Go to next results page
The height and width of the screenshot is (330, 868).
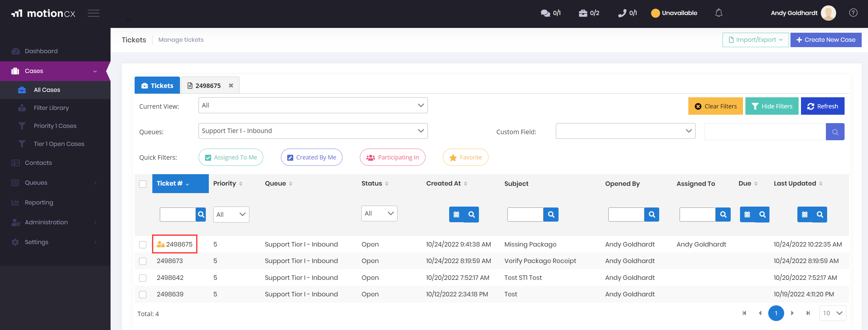coord(792,313)
